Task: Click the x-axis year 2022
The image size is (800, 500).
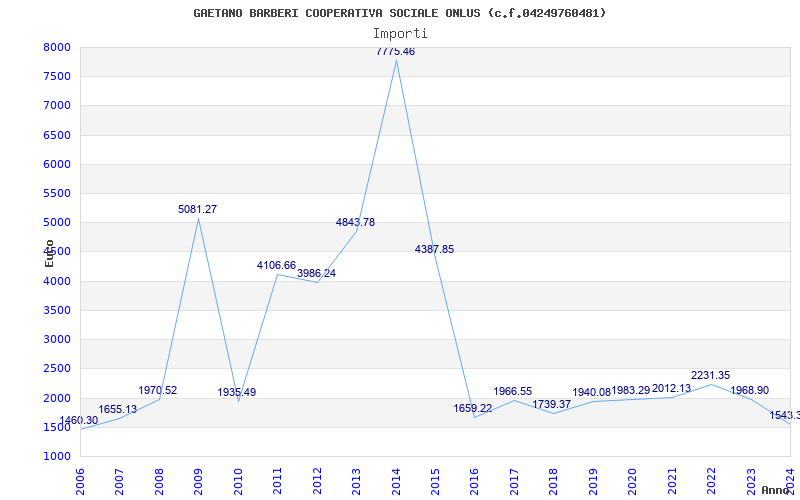Action: [712, 482]
